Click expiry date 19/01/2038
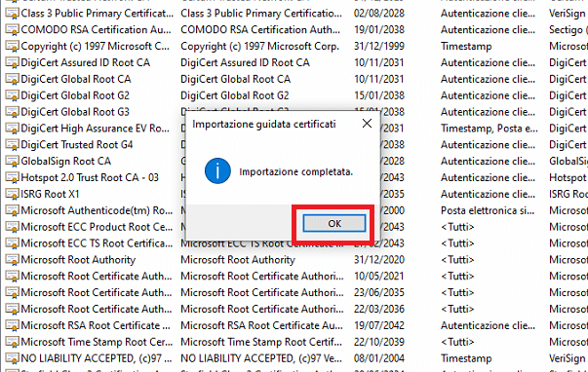This screenshot has width=588, height=372. (x=379, y=30)
